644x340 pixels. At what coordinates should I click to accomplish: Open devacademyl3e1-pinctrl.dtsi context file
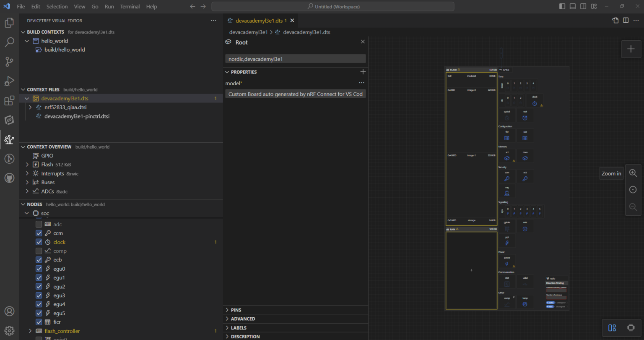pyautogui.click(x=77, y=116)
